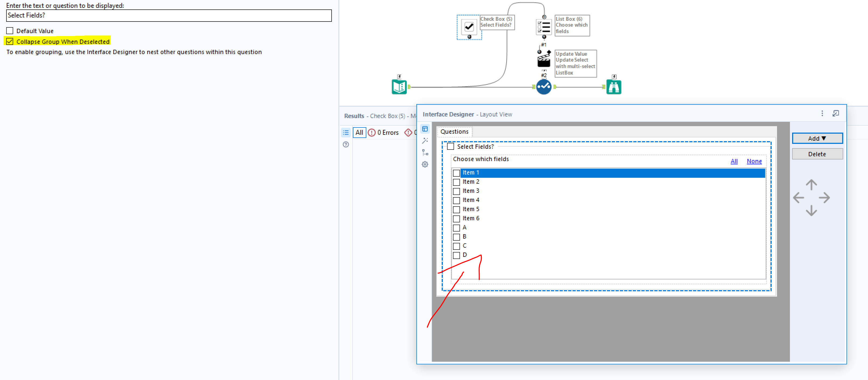
Task: Click inside the Select Fields? text input
Action: tap(168, 15)
